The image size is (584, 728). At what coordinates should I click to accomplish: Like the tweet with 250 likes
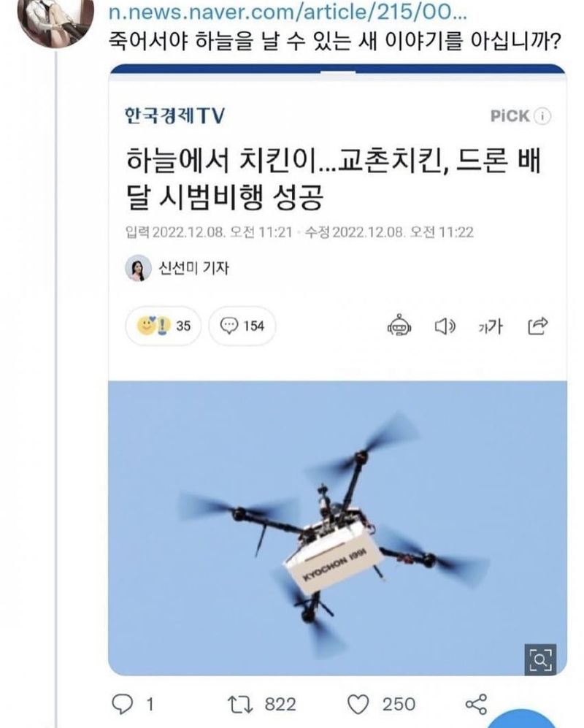(358, 705)
